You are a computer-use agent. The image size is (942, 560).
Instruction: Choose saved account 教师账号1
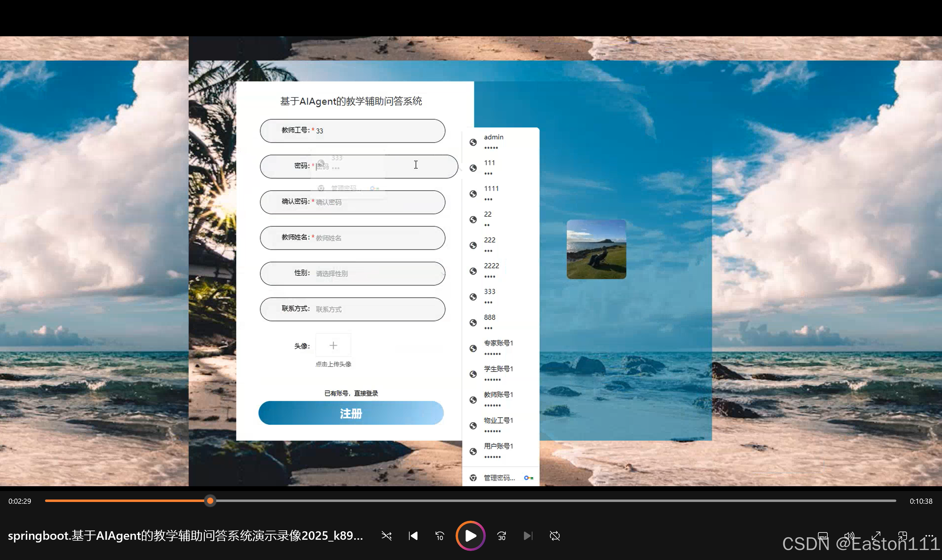[498, 399]
